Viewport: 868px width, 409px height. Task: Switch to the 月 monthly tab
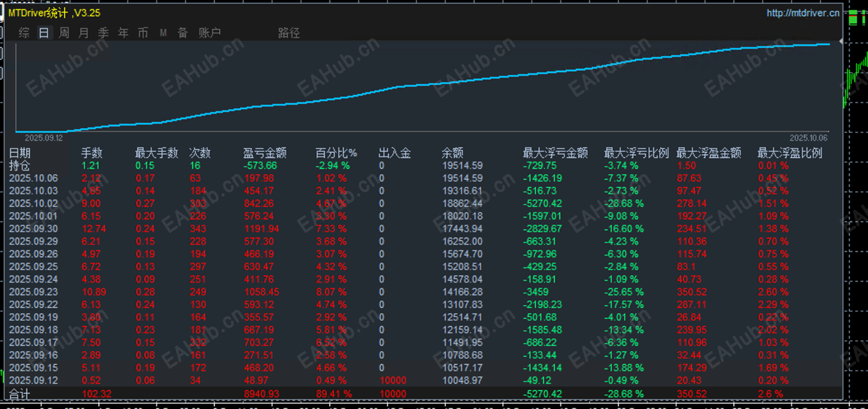[84, 33]
